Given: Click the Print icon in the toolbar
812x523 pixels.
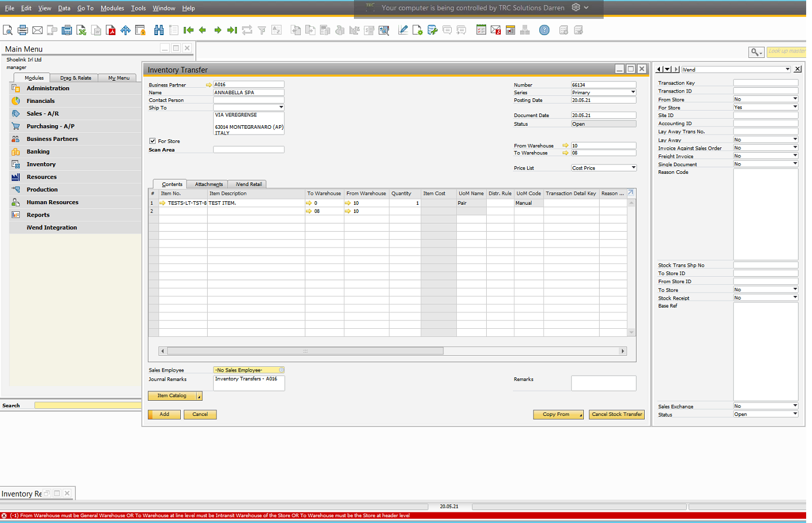Looking at the screenshot, I should pyautogui.click(x=23, y=30).
